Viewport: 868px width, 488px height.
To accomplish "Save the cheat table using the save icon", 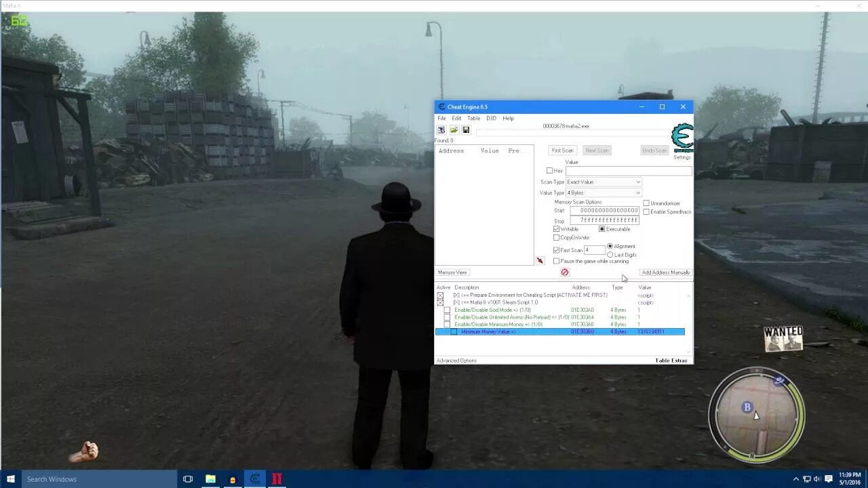I will tap(466, 129).
